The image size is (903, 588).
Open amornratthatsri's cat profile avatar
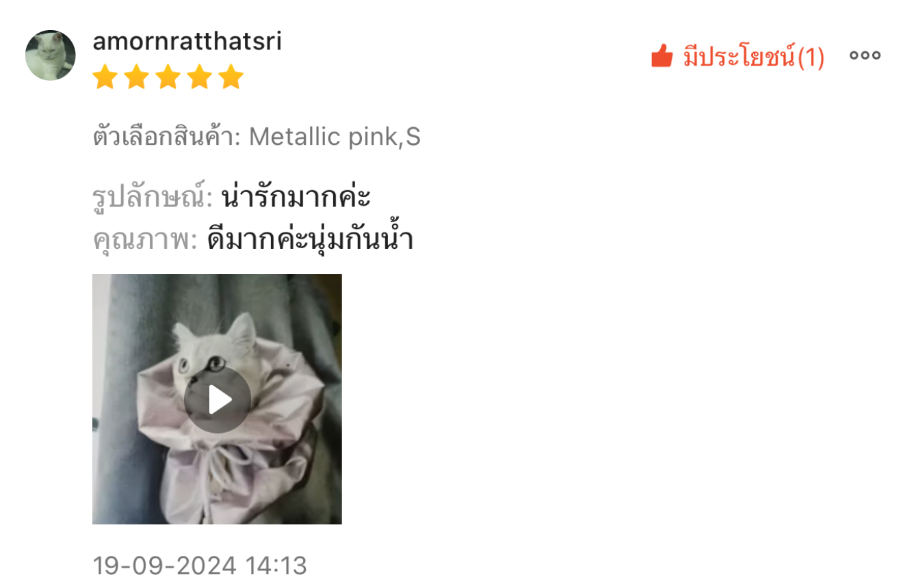(x=51, y=55)
